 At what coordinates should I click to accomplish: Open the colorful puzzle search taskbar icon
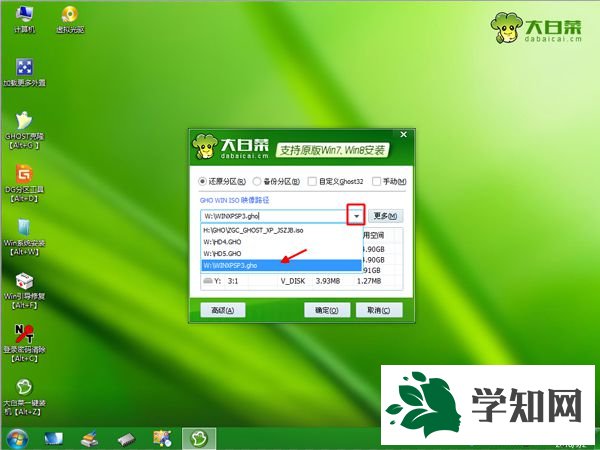click(162, 439)
